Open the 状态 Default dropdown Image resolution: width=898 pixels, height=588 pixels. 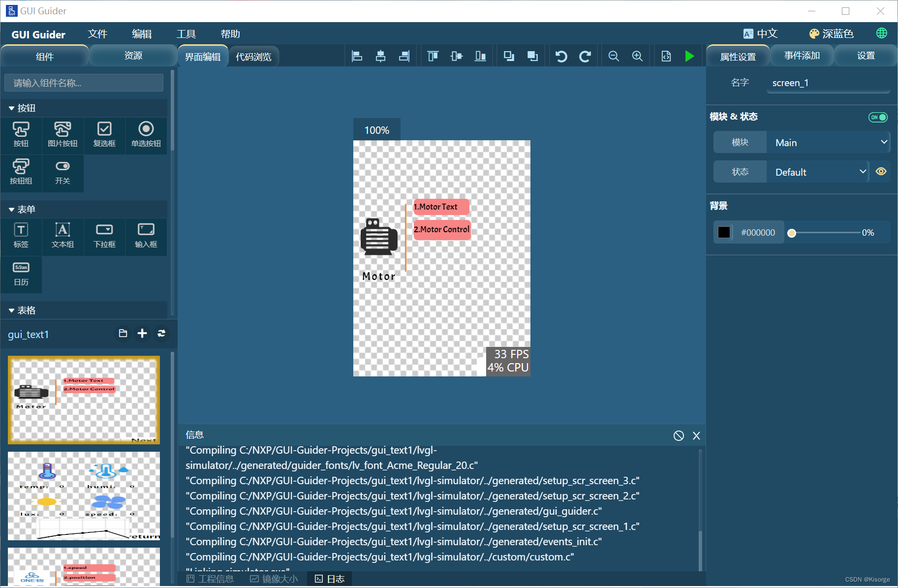[817, 172]
